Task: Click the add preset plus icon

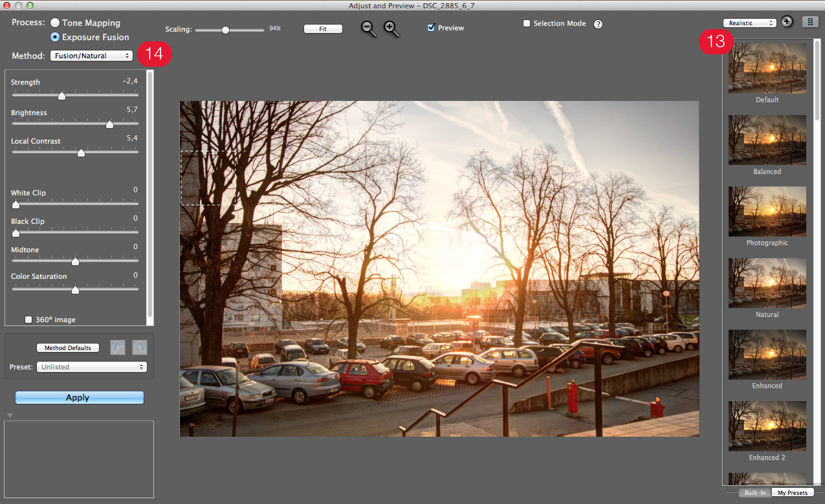Action: pyautogui.click(x=787, y=22)
